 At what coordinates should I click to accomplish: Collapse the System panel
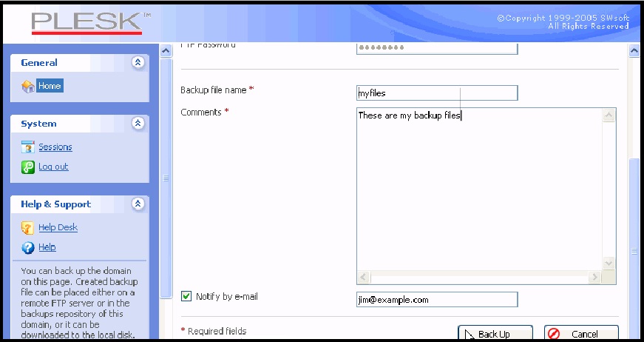[x=138, y=123]
